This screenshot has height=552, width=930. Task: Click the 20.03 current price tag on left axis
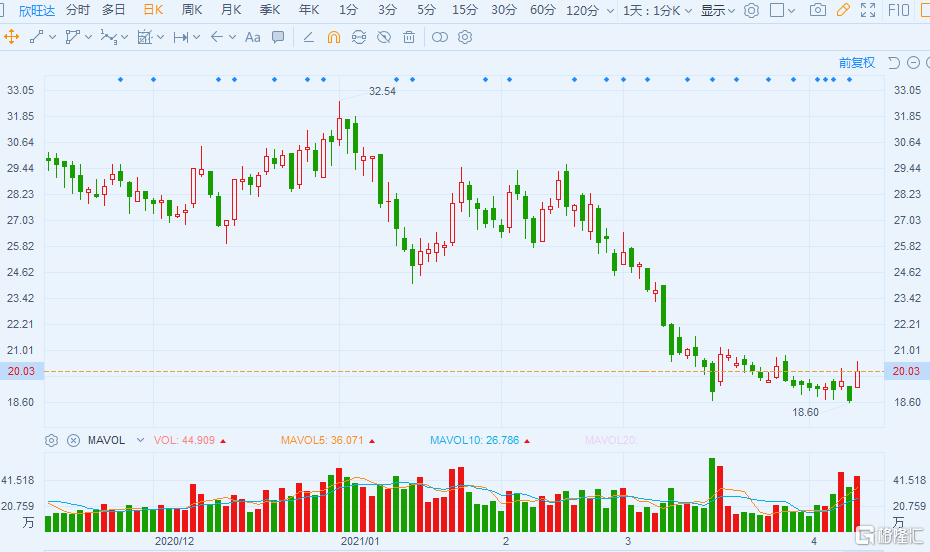click(x=21, y=371)
